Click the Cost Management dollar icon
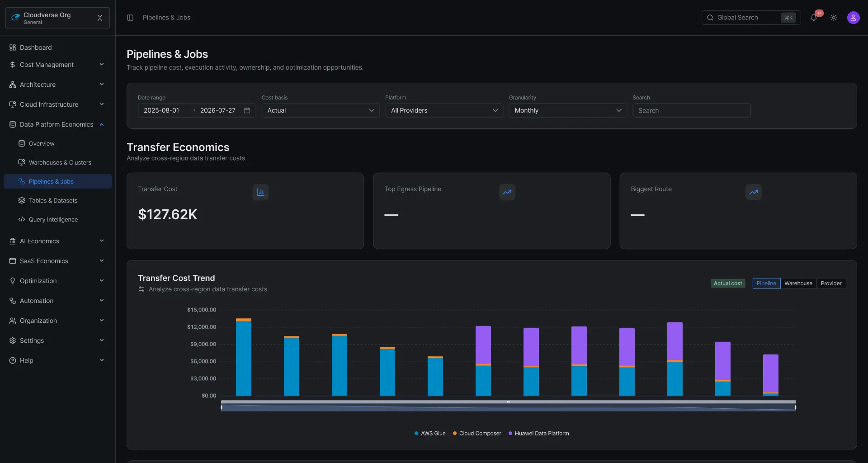 point(13,65)
